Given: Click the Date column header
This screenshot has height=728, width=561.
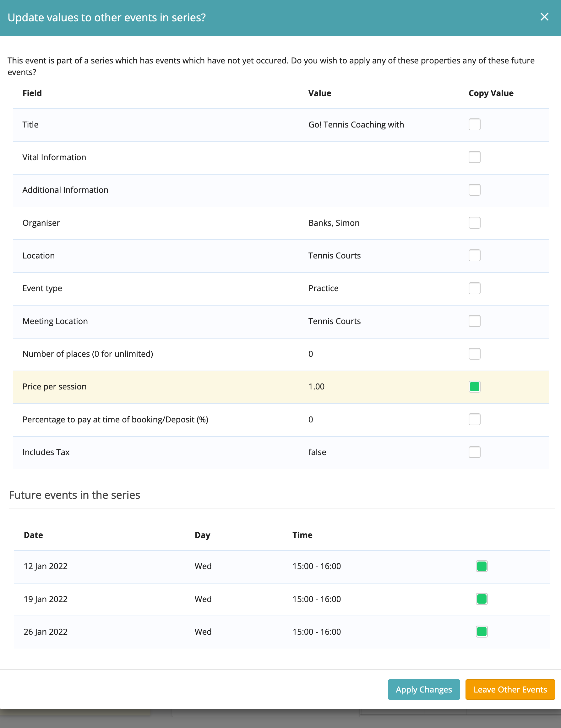Looking at the screenshot, I should tap(33, 535).
